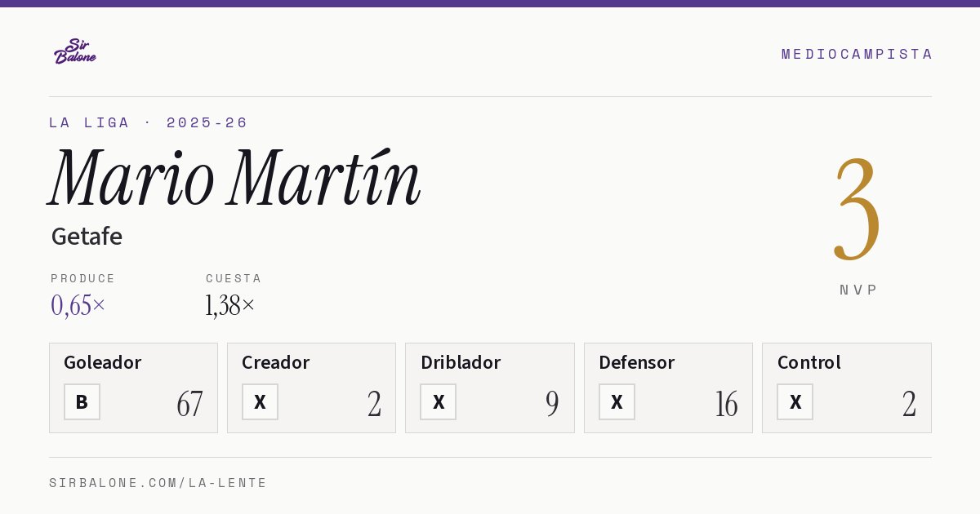This screenshot has width=980, height=514.
Task: Click the Goleador score 67
Action: point(189,404)
